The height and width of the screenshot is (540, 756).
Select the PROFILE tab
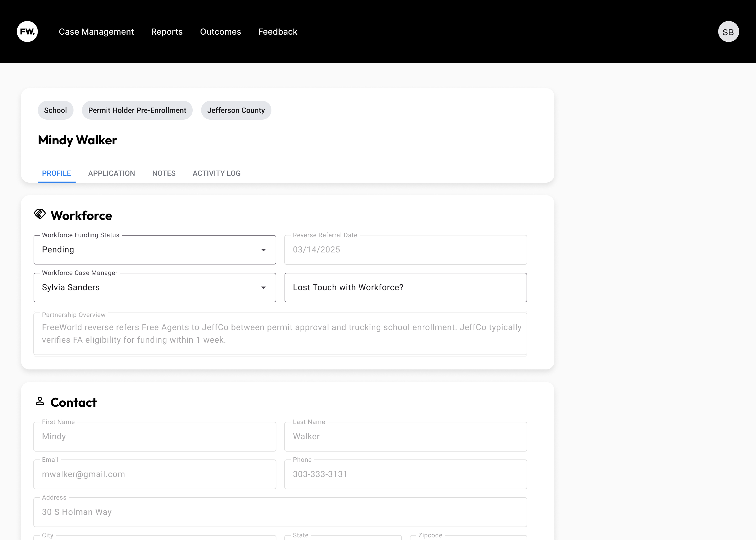pyautogui.click(x=56, y=173)
